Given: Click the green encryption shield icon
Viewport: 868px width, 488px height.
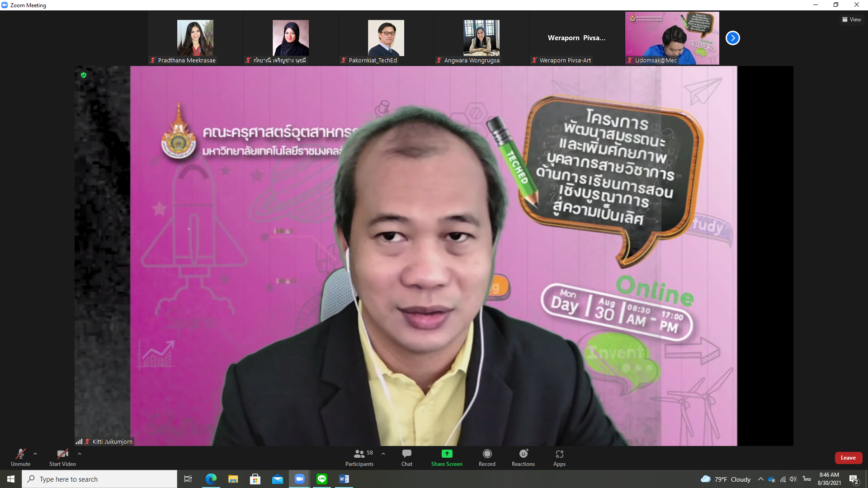Looking at the screenshot, I should (84, 75).
